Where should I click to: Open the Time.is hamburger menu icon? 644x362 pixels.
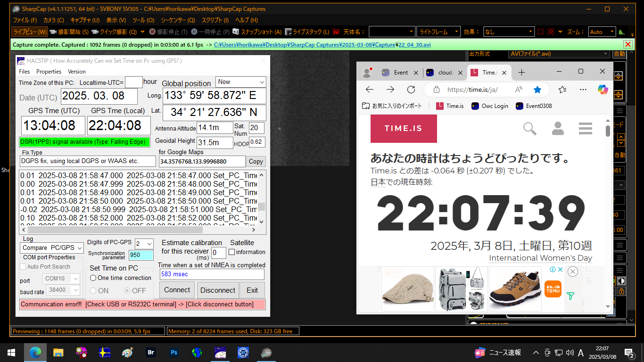585,128
